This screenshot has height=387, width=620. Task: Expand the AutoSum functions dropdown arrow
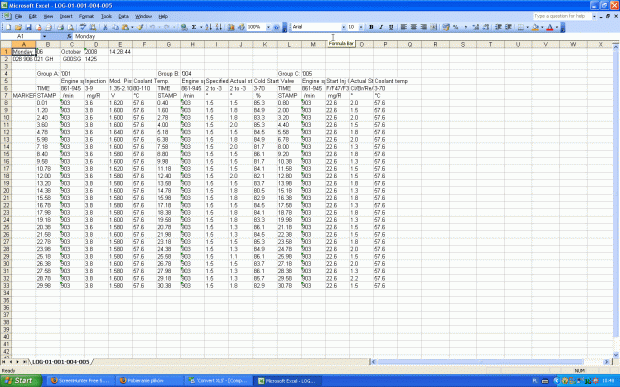click(x=201, y=27)
